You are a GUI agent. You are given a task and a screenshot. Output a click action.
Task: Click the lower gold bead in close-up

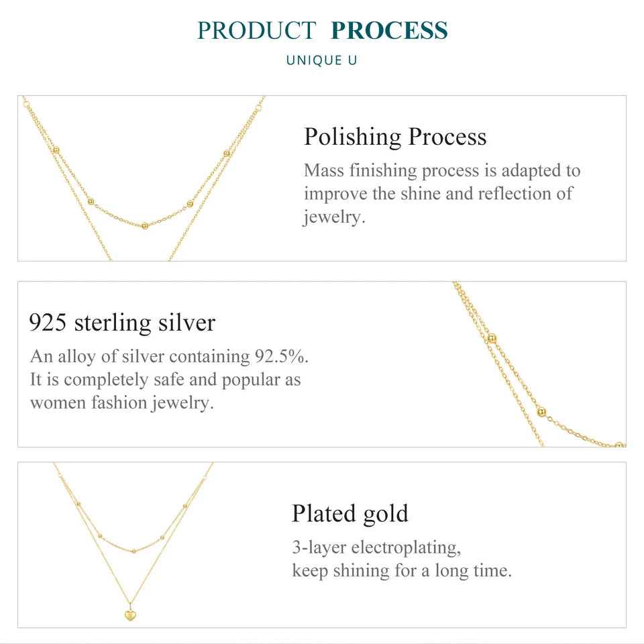pos(541,412)
